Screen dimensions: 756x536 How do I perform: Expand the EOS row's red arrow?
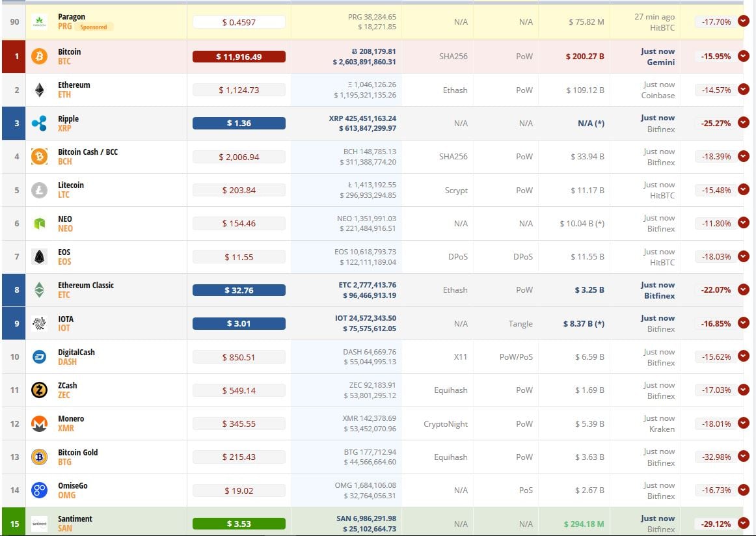click(744, 256)
